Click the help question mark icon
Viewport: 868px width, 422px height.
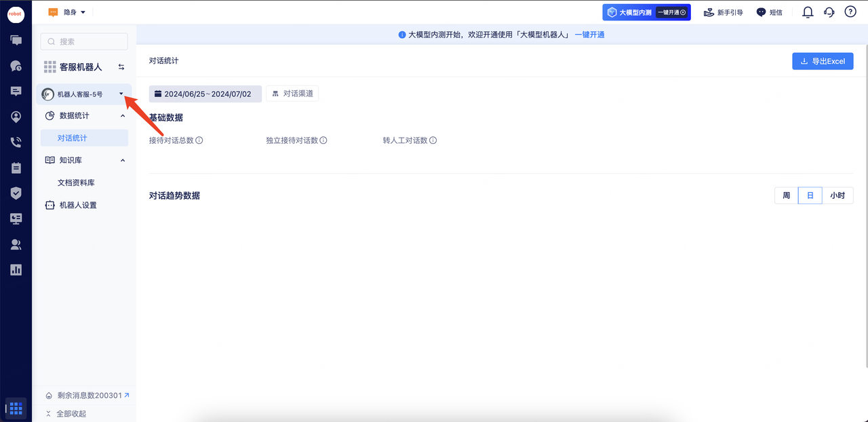click(x=850, y=12)
